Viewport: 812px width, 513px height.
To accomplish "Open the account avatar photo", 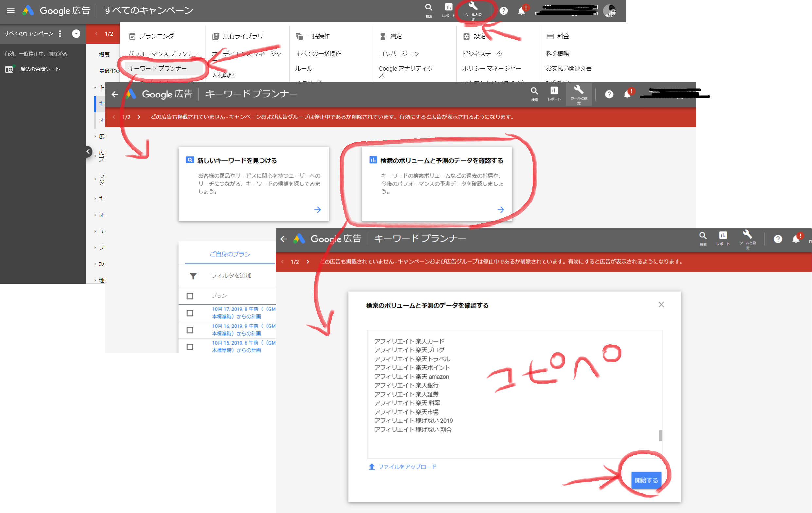I will pos(609,11).
